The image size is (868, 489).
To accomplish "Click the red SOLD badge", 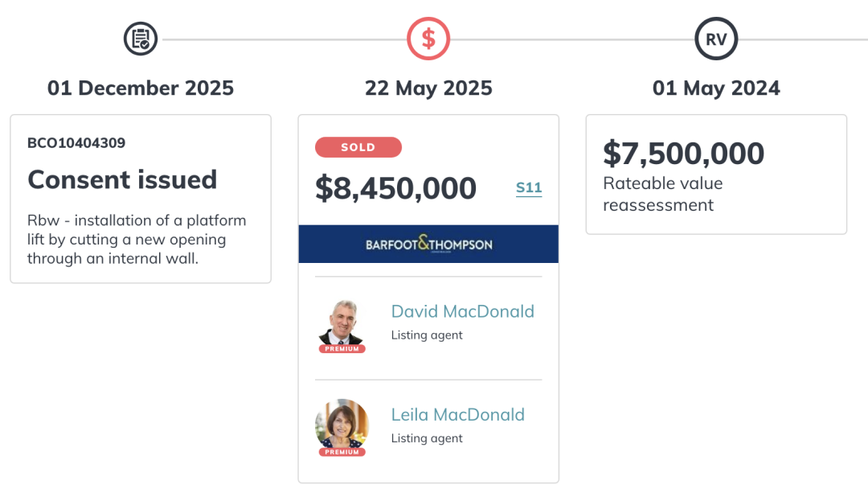I will pyautogui.click(x=358, y=147).
